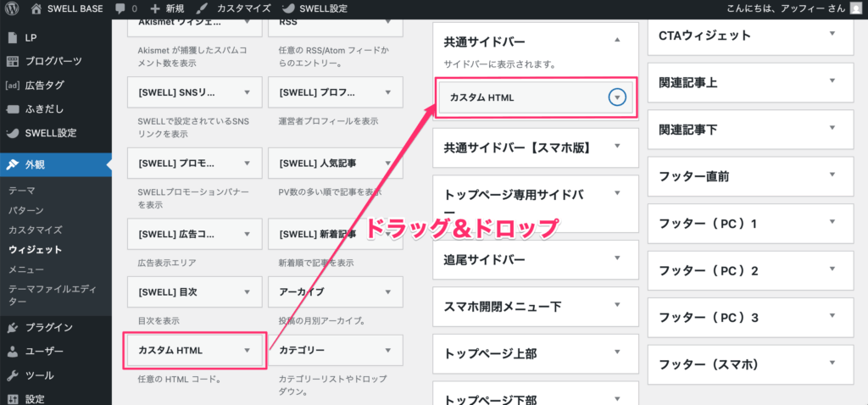Expand the [SWELL] 目次 widget arrow

pyautogui.click(x=248, y=291)
